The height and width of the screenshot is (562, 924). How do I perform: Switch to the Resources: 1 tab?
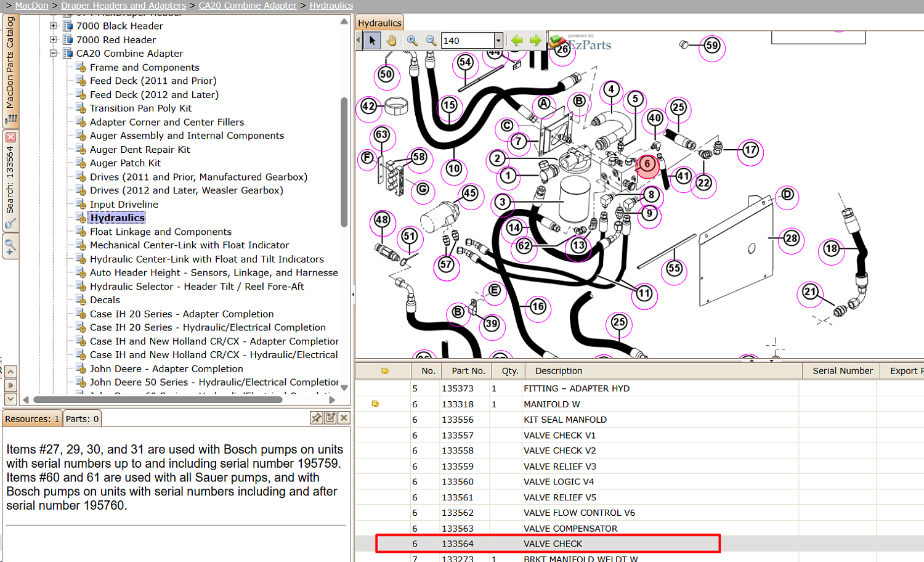point(32,419)
